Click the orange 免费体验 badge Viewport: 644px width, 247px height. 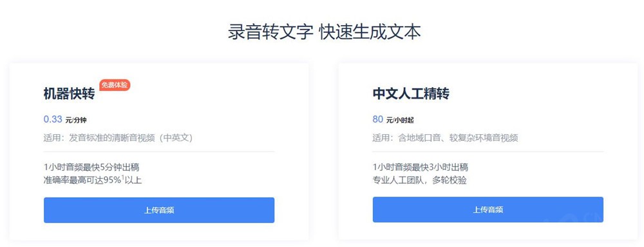point(115,85)
